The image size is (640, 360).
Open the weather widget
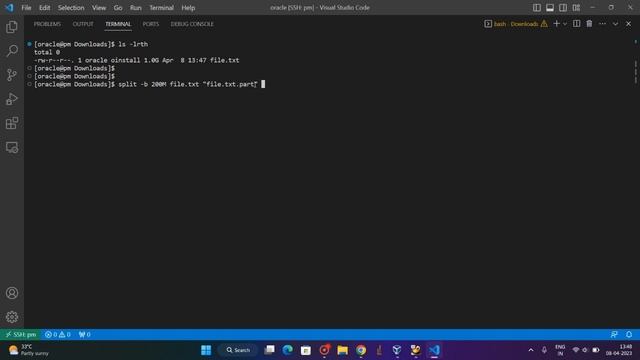pyautogui.click(x=29, y=350)
